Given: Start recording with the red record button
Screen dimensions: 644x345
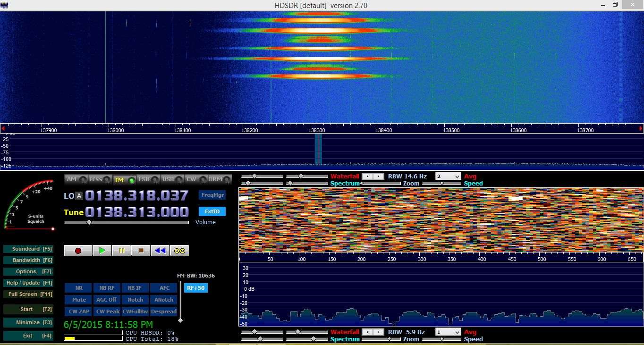Looking at the screenshot, I should [x=77, y=251].
